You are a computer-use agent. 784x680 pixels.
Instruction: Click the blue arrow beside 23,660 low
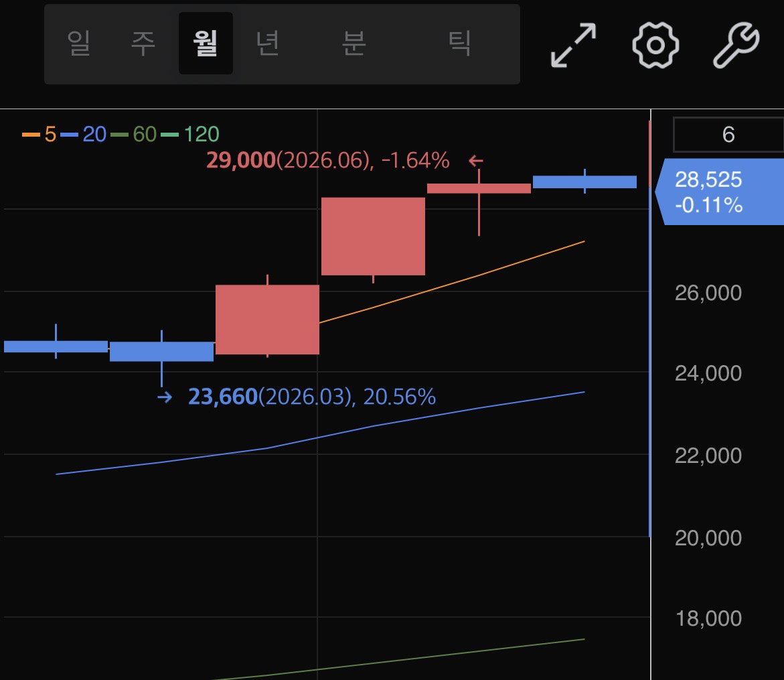[x=165, y=397]
